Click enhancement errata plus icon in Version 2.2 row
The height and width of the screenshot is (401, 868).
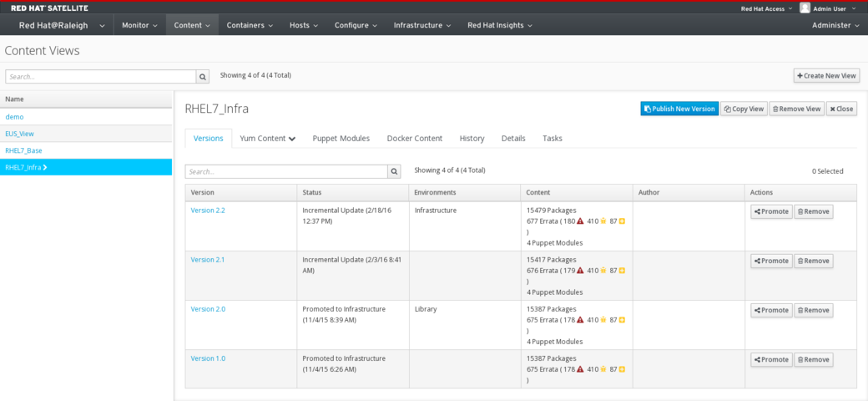(x=623, y=221)
